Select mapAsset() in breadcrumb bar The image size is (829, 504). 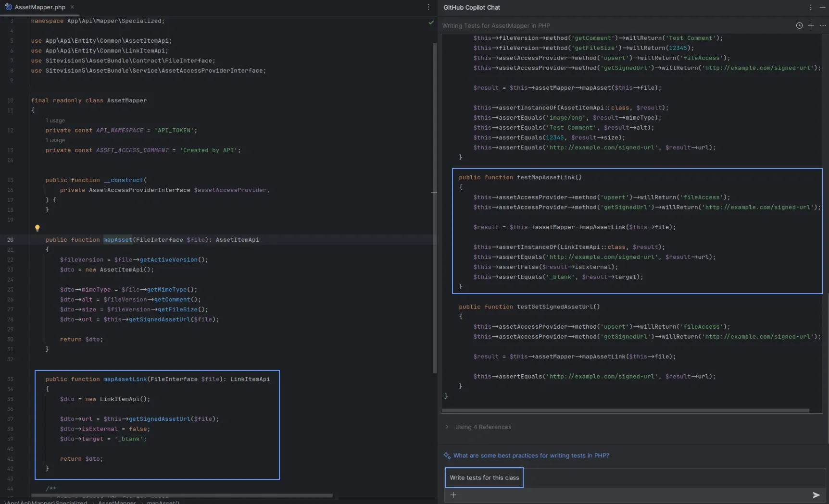click(163, 502)
